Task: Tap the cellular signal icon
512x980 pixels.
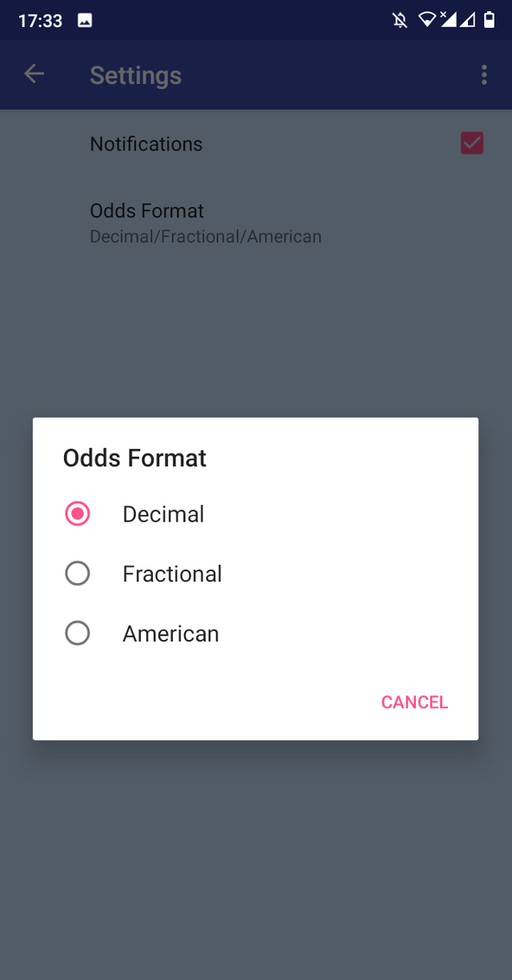Action: click(x=450, y=20)
